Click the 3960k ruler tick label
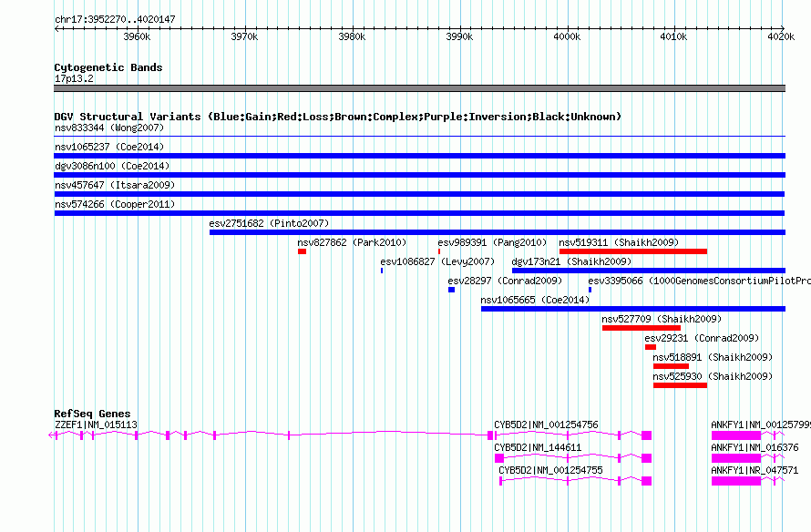Image resolution: width=811 pixels, height=532 pixels. pyautogui.click(x=137, y=36)
